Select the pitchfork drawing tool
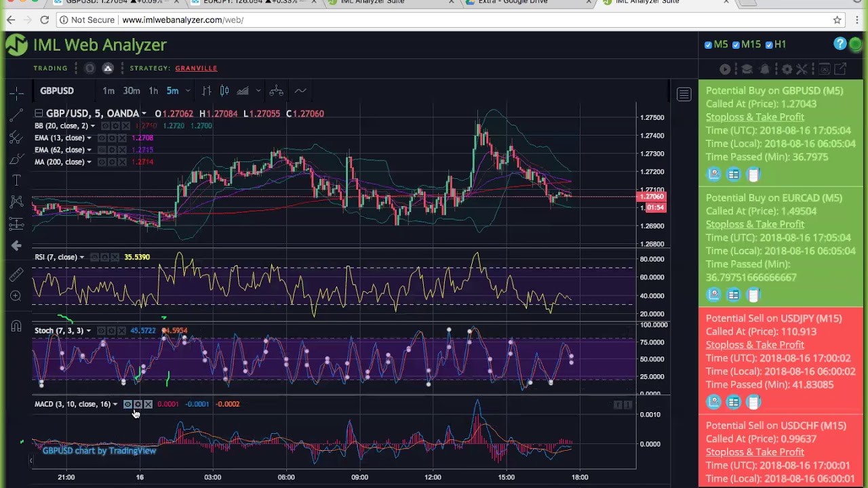 pos(16,138)
